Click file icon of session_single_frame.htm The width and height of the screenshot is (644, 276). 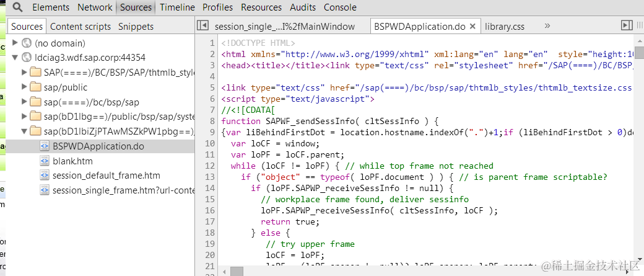pos(45,190)
